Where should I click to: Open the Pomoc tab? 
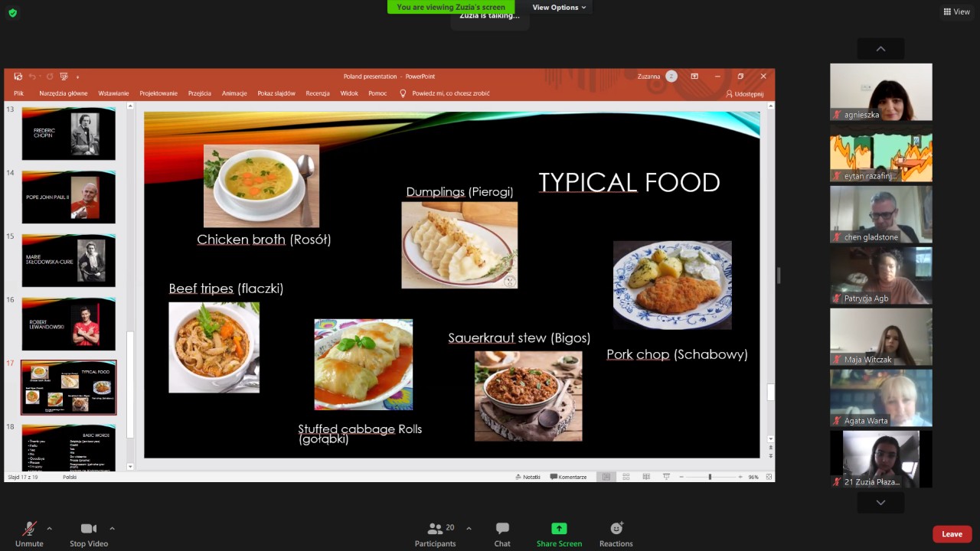(x=377, y=93)
